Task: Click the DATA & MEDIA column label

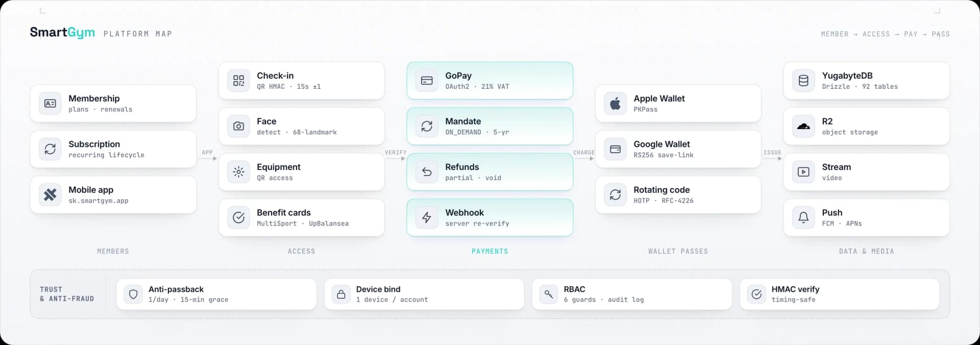Action: click(x=866, y=251)
